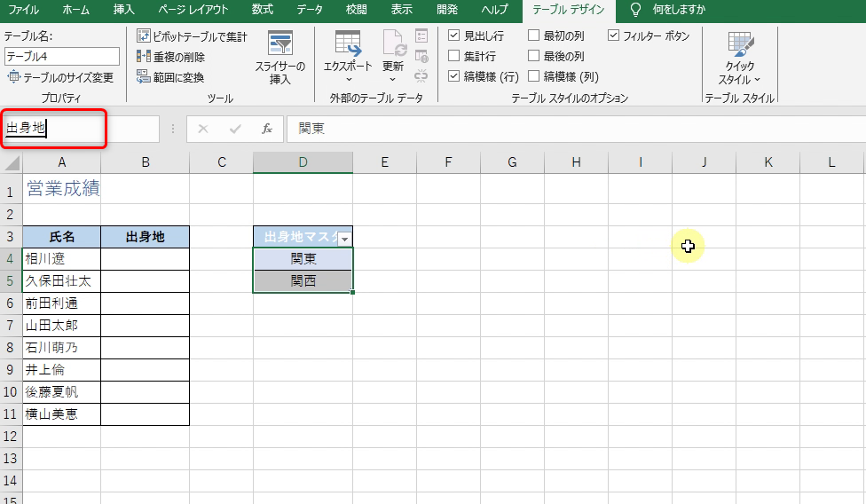This screenshot has height=504, width=866.
Task: Click the formula bar cancel X icon
Action: 203,129
